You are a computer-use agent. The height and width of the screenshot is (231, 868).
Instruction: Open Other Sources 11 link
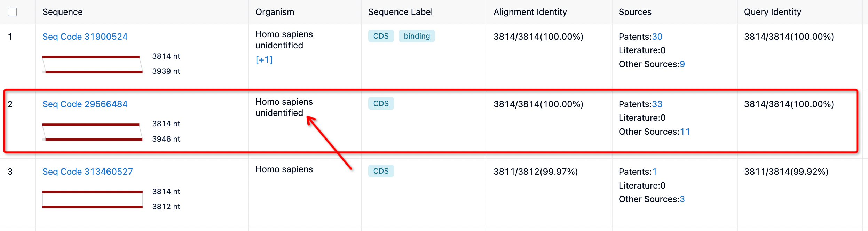pyautogui.click(x=685, y=132)
